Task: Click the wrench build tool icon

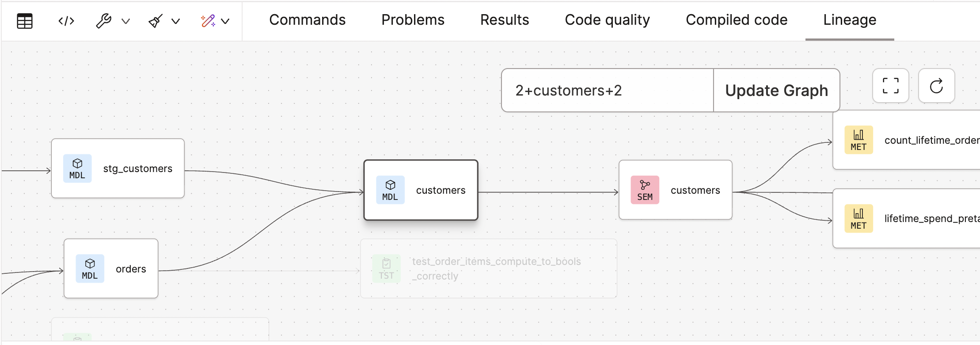Action: [103, 20]
